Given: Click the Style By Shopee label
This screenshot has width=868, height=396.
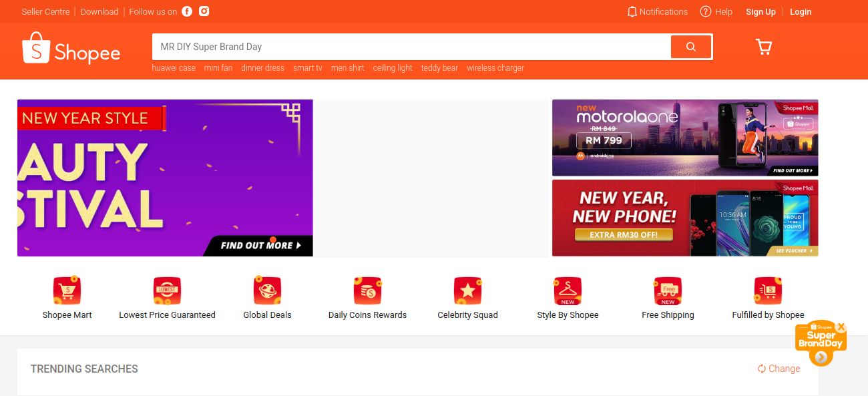Looking at the screenshot, I should coord(568,315).
